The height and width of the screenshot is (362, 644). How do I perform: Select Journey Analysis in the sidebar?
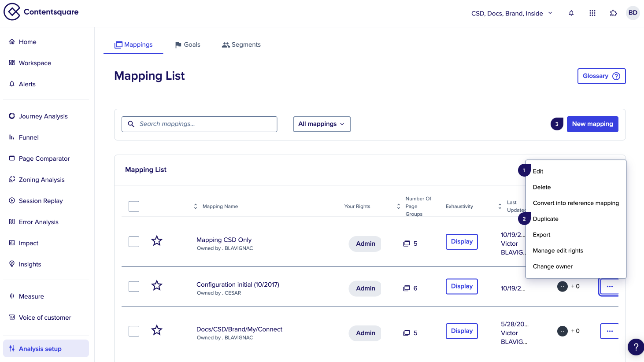tap(43, 116)
